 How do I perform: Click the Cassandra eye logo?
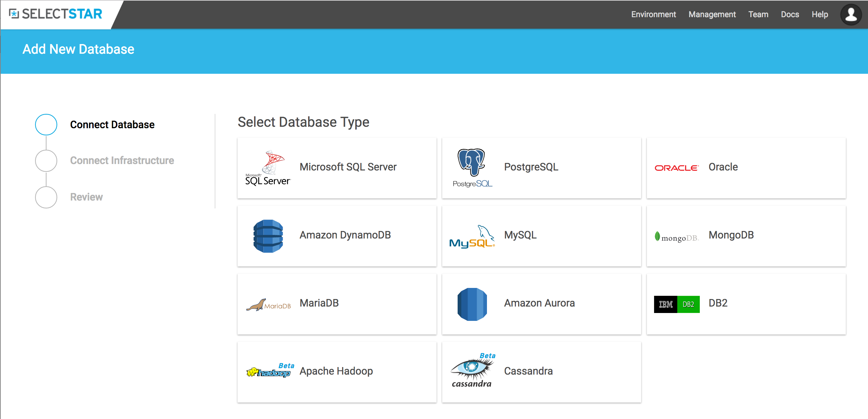pyautogui.click(x=472, y=371)
